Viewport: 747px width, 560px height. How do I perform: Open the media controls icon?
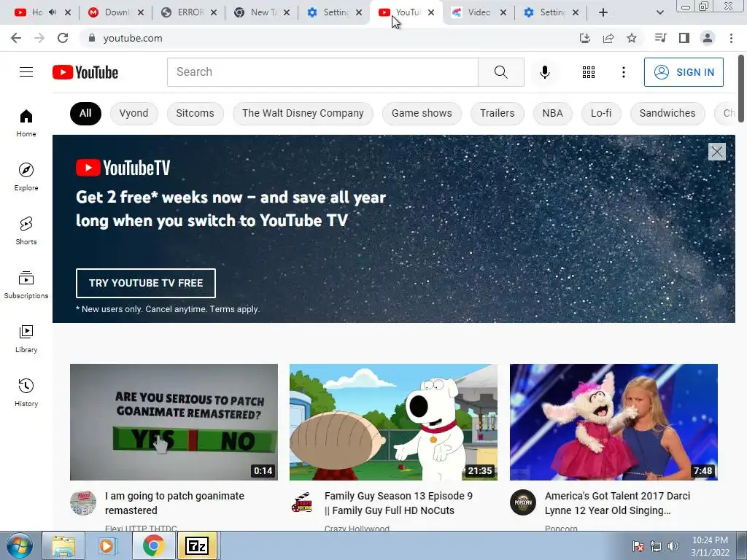660,38
